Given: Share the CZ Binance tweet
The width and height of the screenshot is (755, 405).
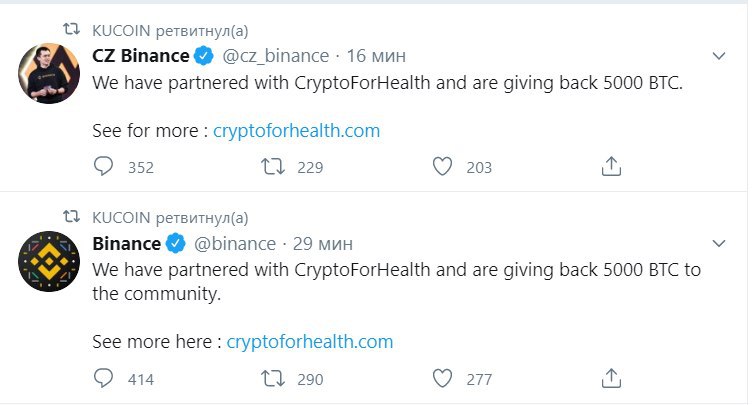Looking at the screenshot, I should pyautogui.click(x=611, y=166).
